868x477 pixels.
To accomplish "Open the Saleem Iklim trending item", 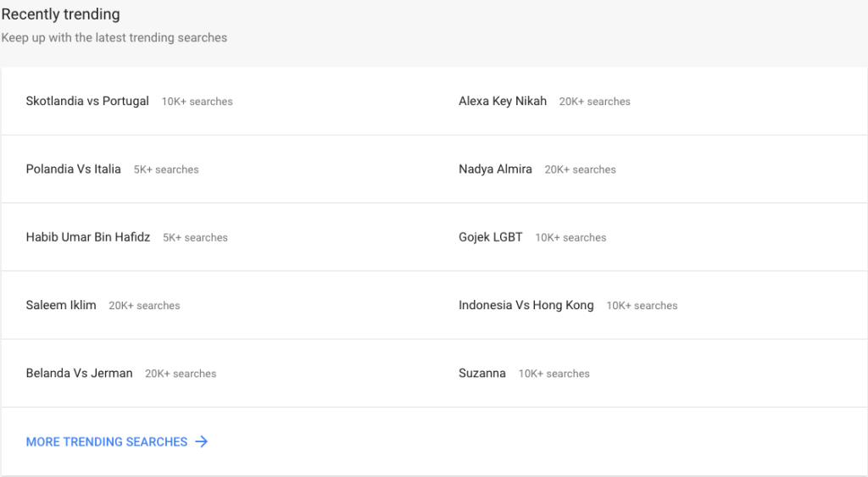I will 61,306.
